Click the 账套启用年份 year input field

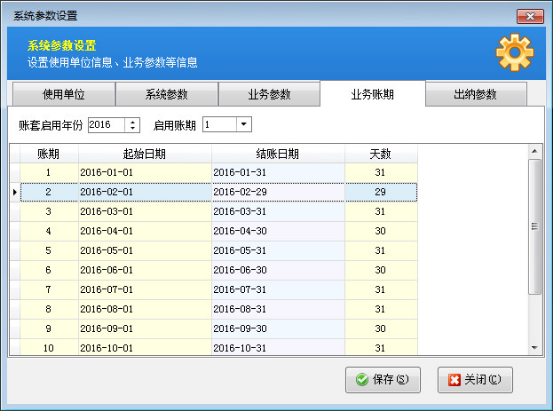coord(106,125)
